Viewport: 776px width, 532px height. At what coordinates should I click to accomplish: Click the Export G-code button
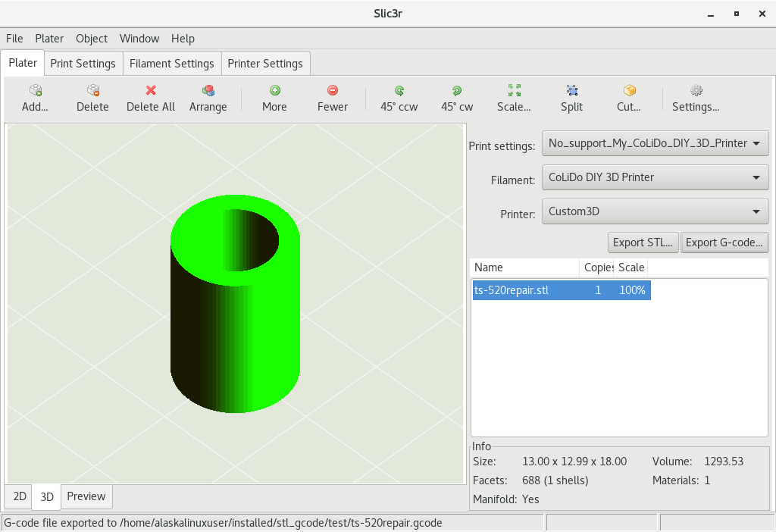pos(725,243)
